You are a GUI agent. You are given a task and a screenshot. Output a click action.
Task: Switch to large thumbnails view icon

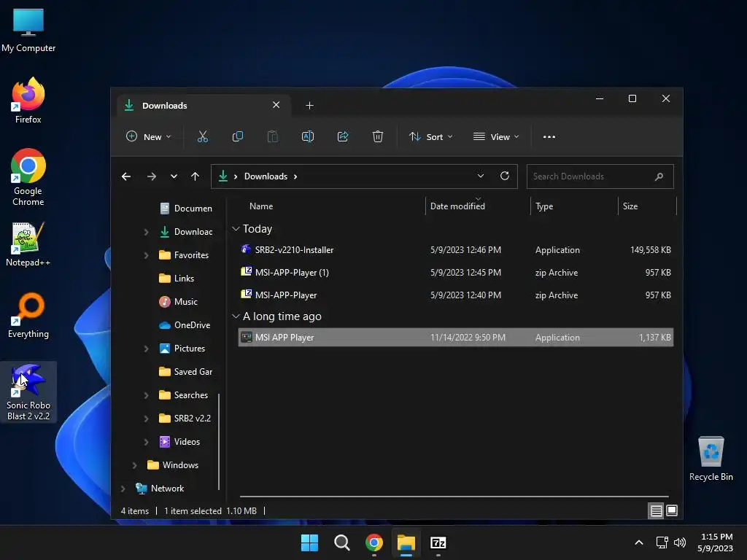pos(672,511)
